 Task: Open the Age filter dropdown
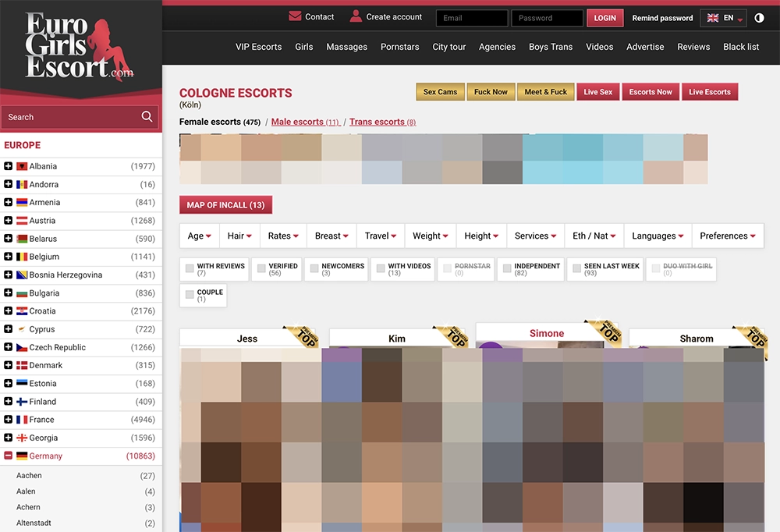(x=200, y=236)
